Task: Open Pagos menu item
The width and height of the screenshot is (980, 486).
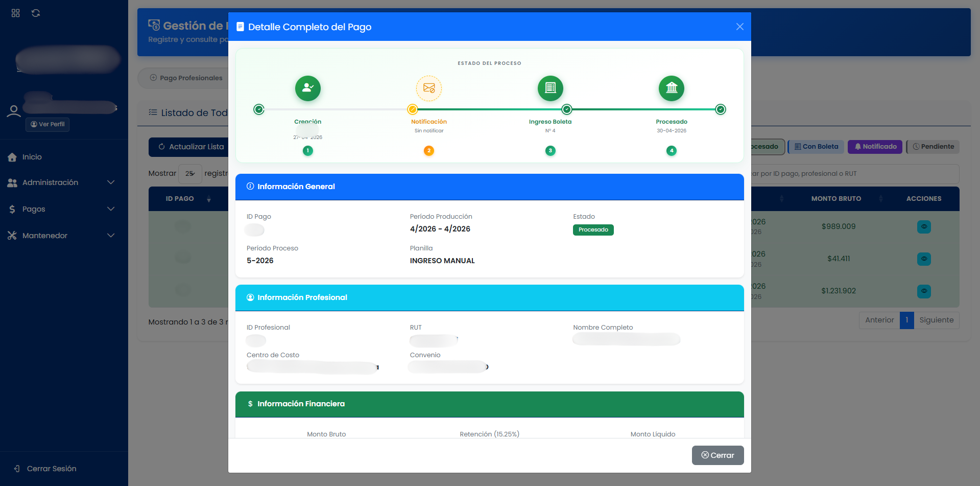Action: click(x=34, y=209)
